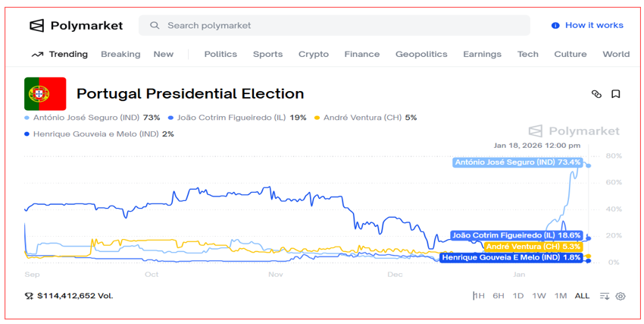Image resolution: width=644 pixels, height=324 pixels.
Task: Open chart settings gear icon
Action: [621, 296]
